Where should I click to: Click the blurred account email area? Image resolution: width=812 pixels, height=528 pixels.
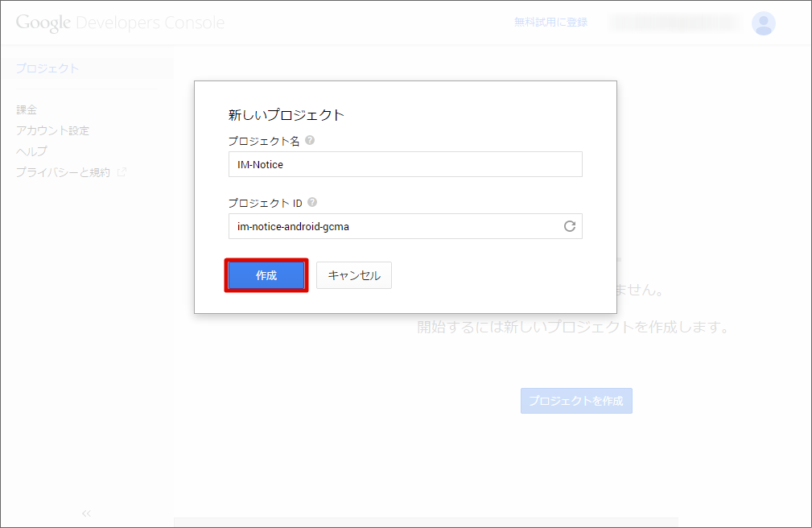(675, 23)
